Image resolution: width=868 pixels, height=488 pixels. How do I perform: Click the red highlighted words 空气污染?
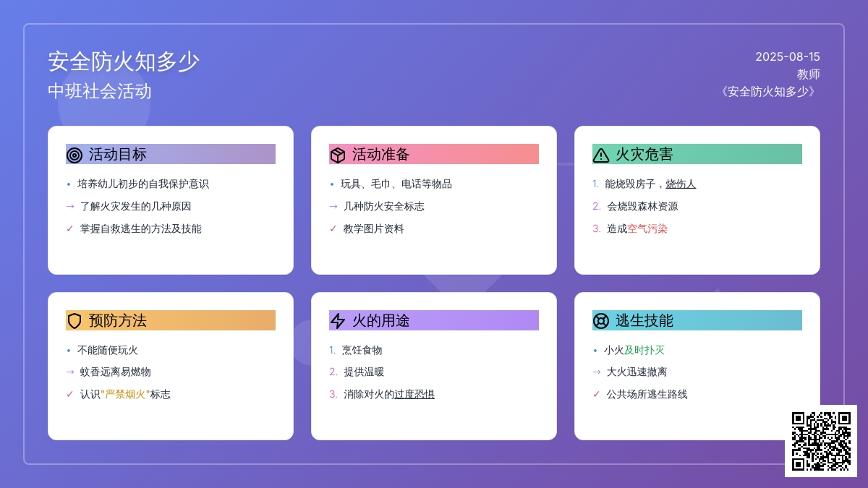tap(647, 228)
